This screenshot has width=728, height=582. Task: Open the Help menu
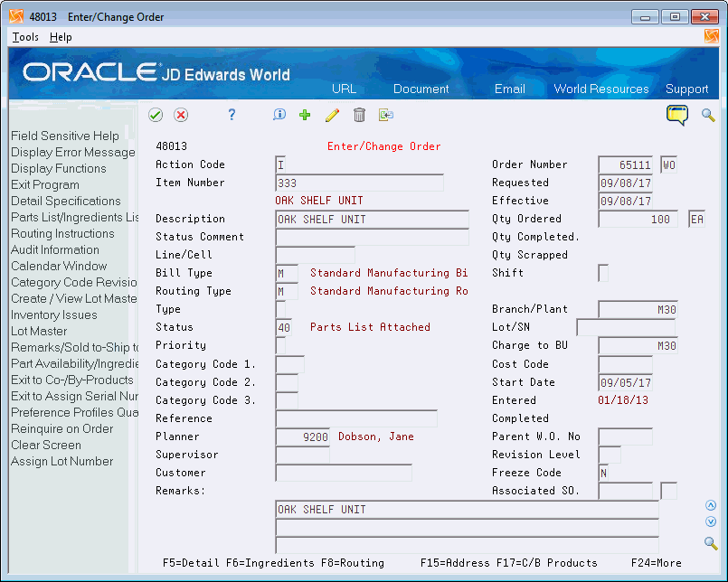[61, 37]
